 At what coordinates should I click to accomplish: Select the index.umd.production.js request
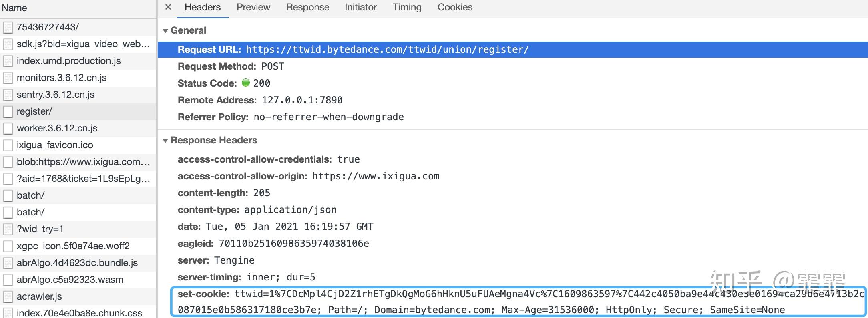78,61
